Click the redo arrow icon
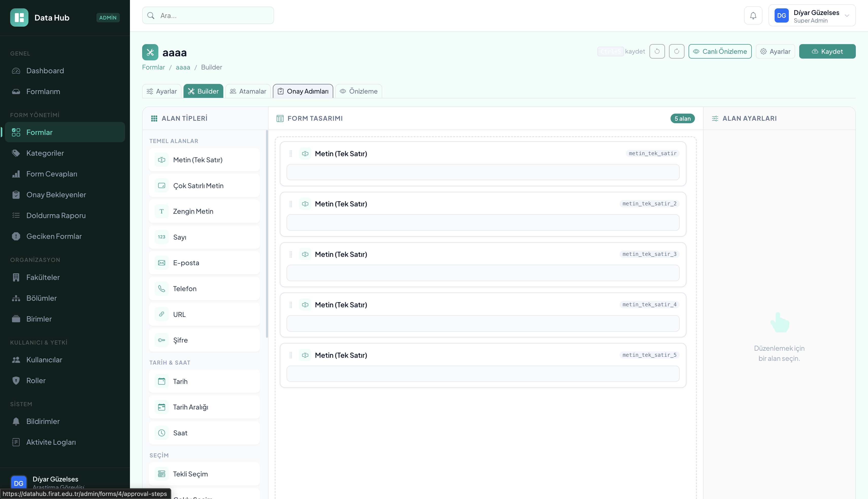This screenshot has width=868, height=499. 676,51
